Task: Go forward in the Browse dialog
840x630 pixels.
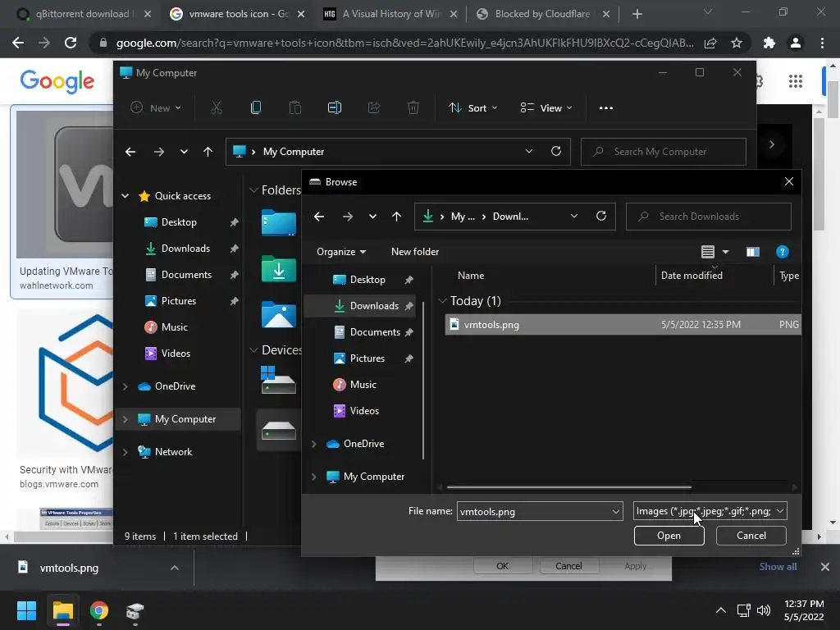Action: 347,217
